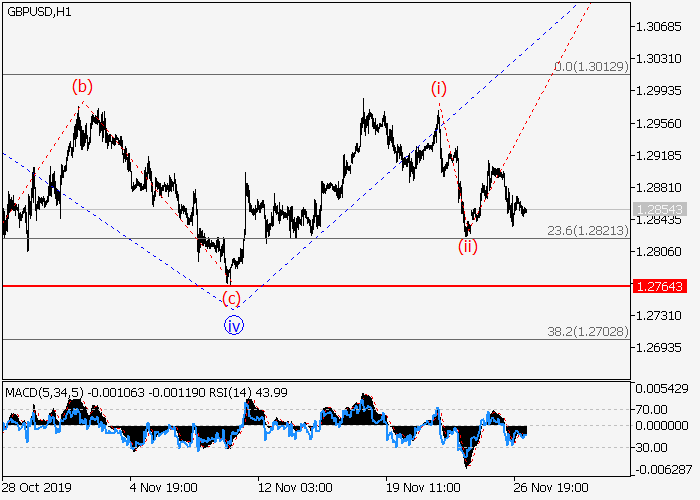The width and height of the screenshot is (700, 500).
Task: Click the 28 Oct 2019 date label
Action: [36, 487]
